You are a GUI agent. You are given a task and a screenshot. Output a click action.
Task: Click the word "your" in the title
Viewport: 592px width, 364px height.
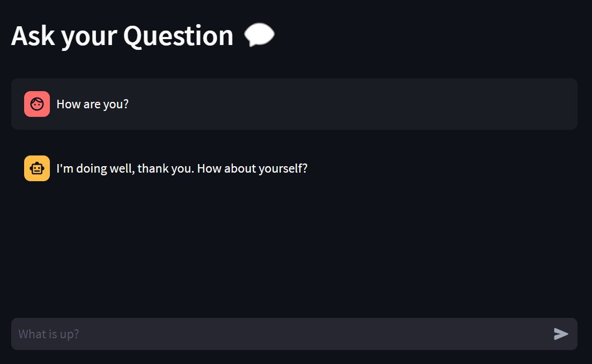(x=89, y=38)
